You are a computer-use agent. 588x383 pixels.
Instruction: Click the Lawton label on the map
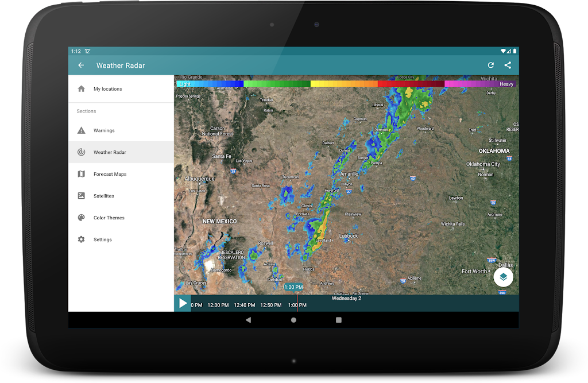click(456, 198)
